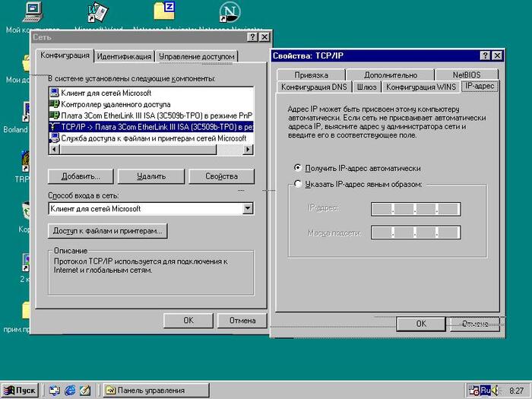Image resolution: width=532 pixels, height=399 pixels.
Task: Launch Microsoft Word desktop shortcut
Action: 98,11
